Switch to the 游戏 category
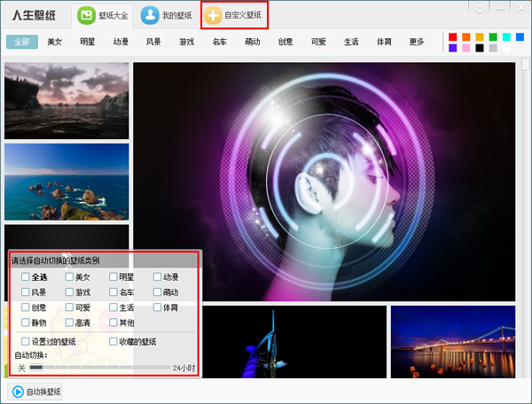532x404 pixels. click(186, 42)
